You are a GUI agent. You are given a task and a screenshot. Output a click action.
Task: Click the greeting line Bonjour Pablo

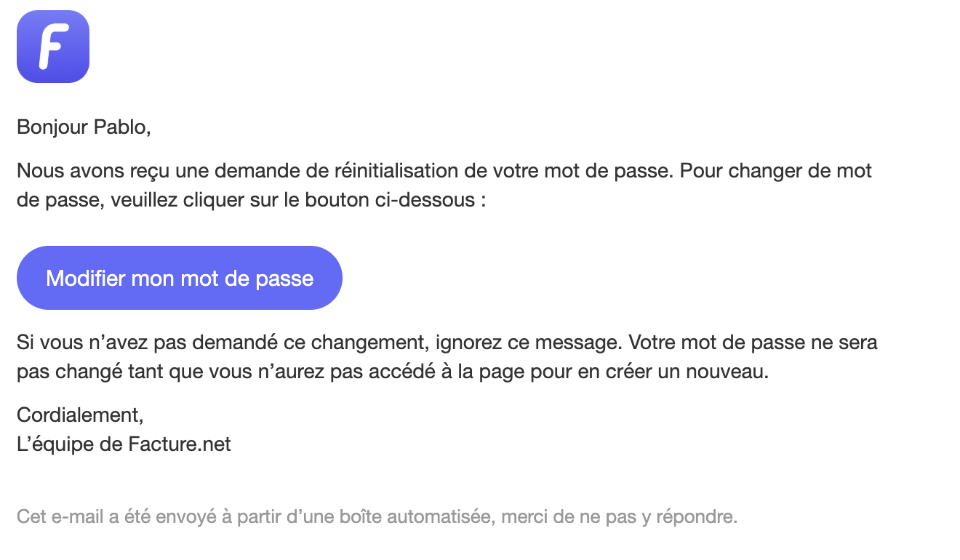(84, 127)
